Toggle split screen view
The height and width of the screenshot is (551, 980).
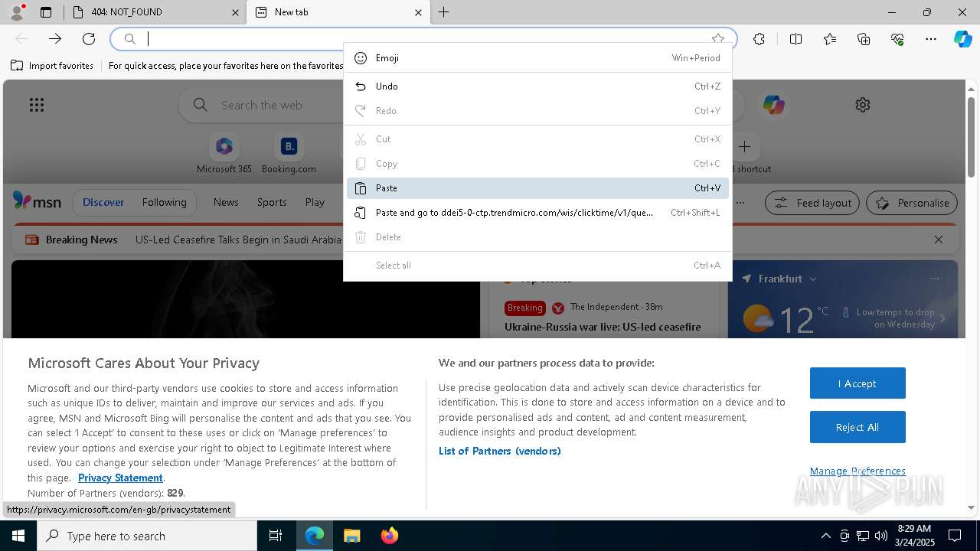tap(795, 39)
